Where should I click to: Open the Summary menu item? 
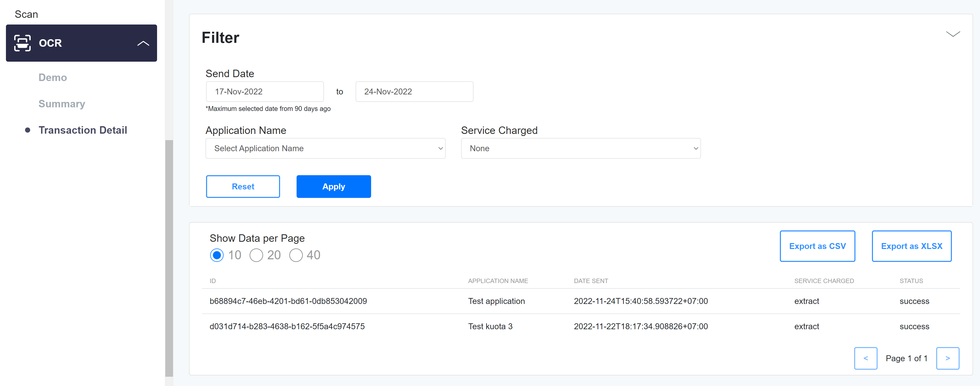[62, 104]
